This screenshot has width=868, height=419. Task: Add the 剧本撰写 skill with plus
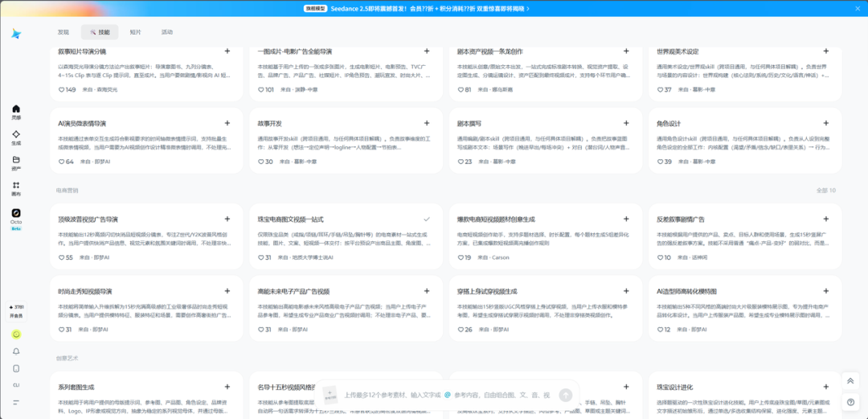pyautogui.click(x=626, y=123)
